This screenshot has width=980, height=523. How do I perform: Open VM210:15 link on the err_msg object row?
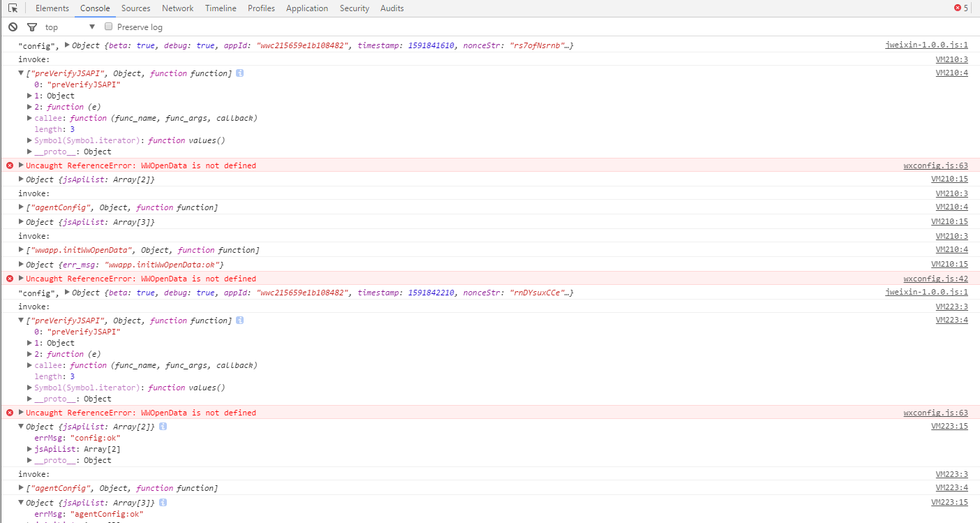[950, 265]
